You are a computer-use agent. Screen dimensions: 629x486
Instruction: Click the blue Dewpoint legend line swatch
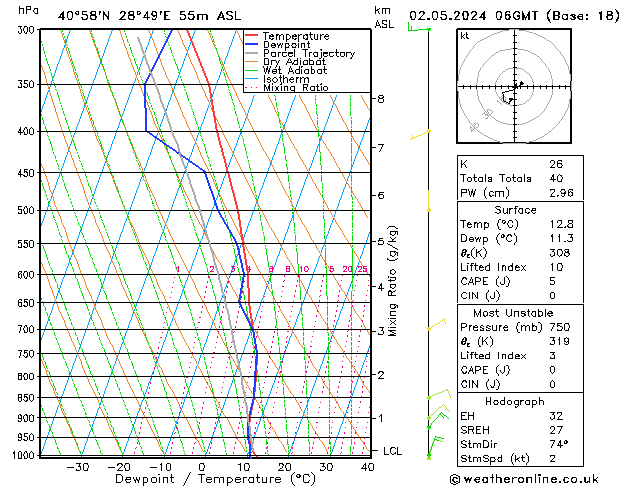(252, 44)
